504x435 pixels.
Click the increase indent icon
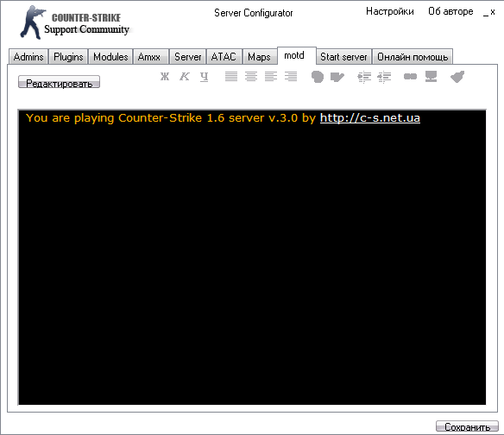tap(364, 77)
